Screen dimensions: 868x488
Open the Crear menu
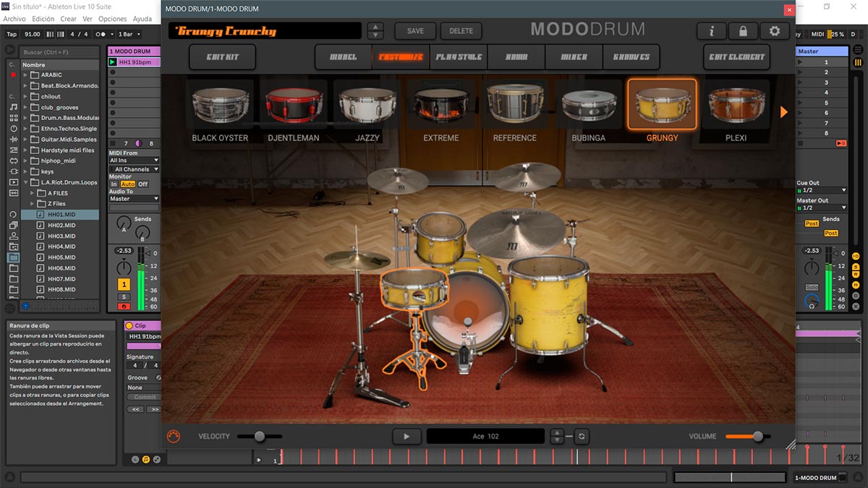coord(69,19)
